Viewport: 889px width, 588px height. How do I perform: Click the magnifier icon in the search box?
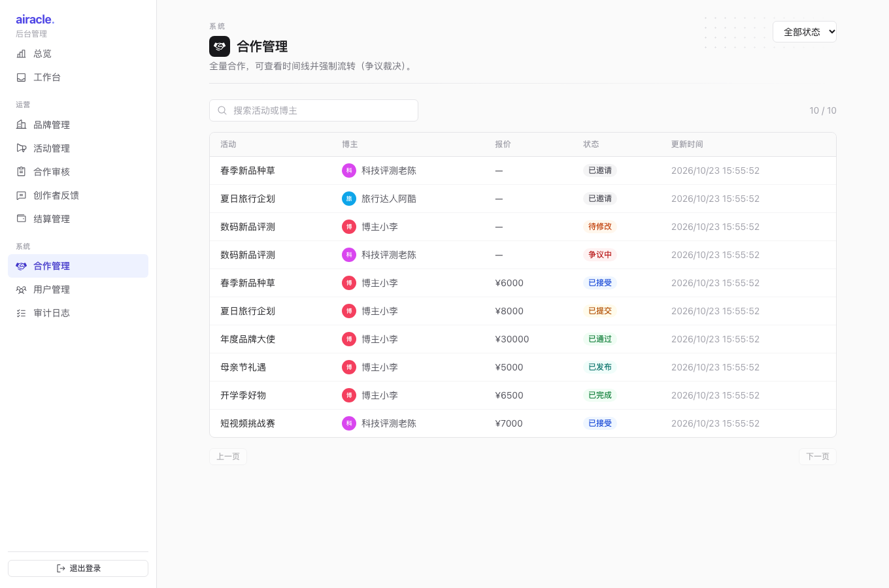tap(222, 110)
